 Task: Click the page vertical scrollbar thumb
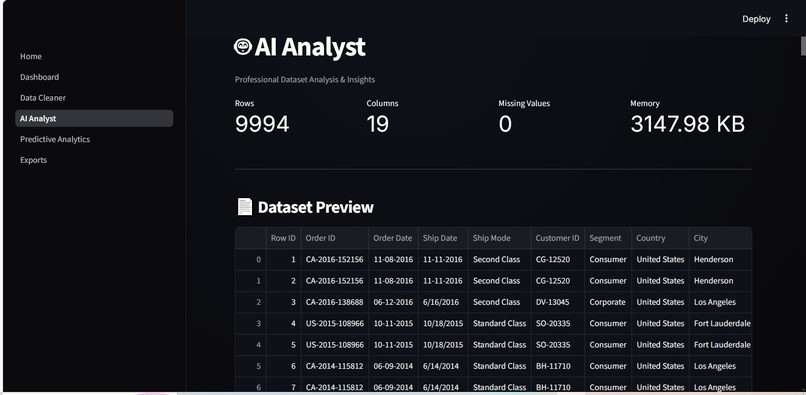(803, 46)
